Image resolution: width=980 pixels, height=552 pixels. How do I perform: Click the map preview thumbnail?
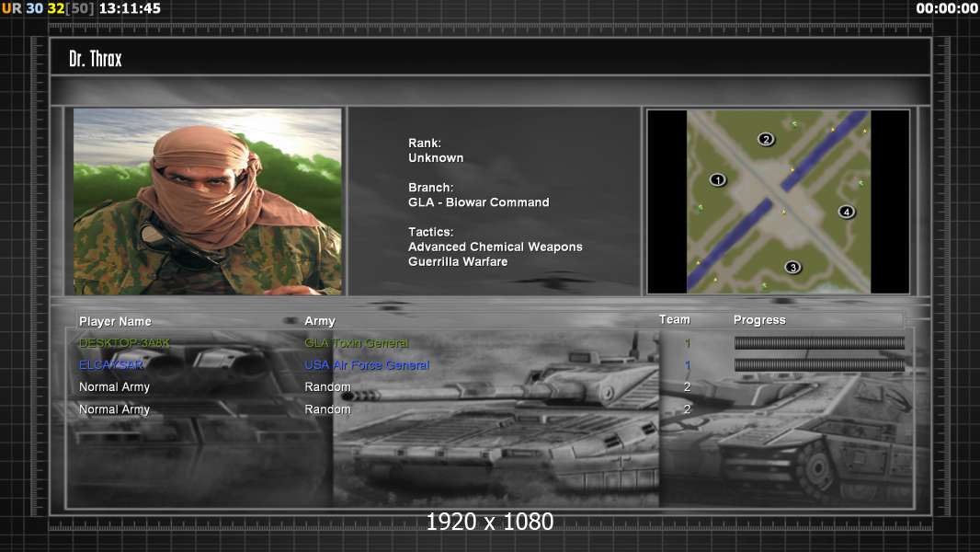(x=778, y=201)
